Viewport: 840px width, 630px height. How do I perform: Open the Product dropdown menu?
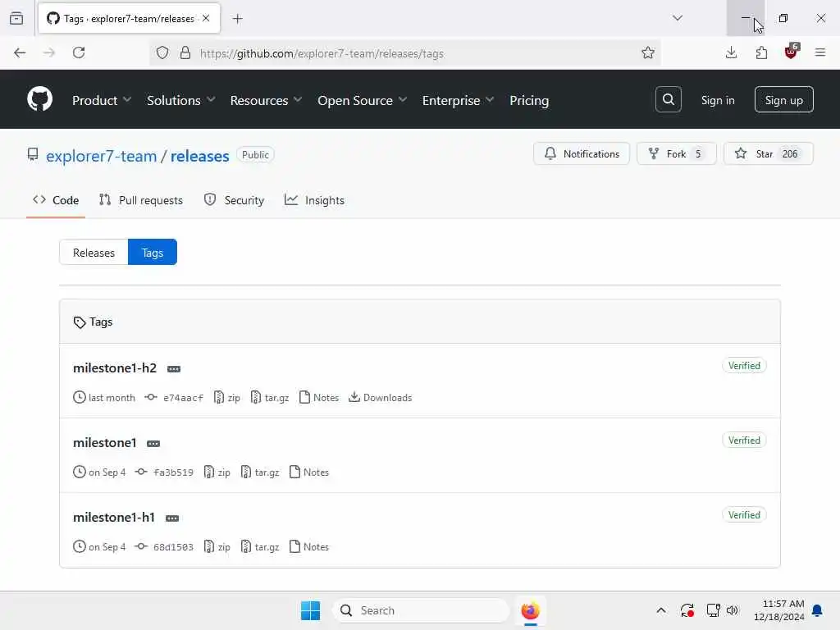(x=102, y=100)
